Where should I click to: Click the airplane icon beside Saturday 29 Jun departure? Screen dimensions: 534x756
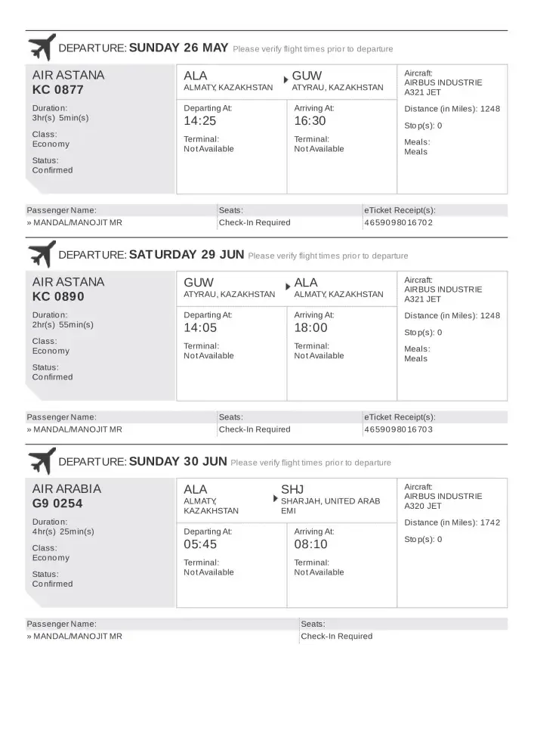pyautogui.click(x=42, y=254)
